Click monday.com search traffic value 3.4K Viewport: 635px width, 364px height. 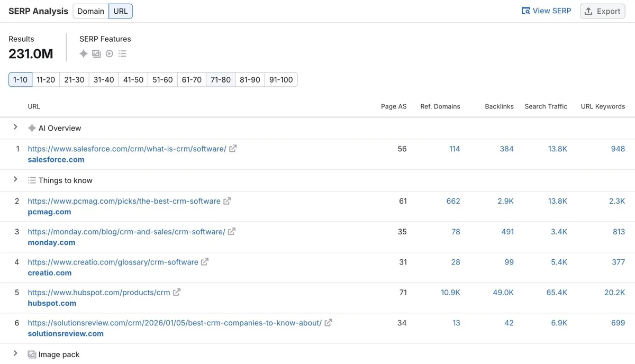click(x=559, y=231)
